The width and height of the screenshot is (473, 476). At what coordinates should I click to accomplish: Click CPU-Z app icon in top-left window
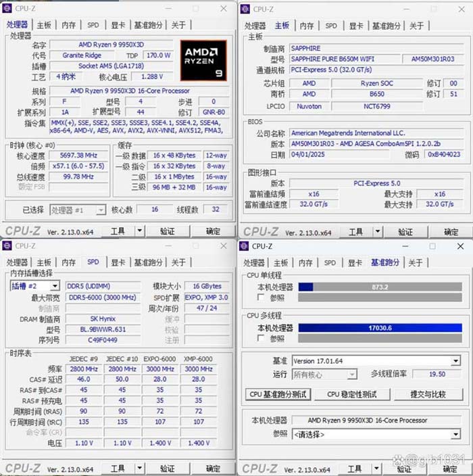[x=7, y=9]
